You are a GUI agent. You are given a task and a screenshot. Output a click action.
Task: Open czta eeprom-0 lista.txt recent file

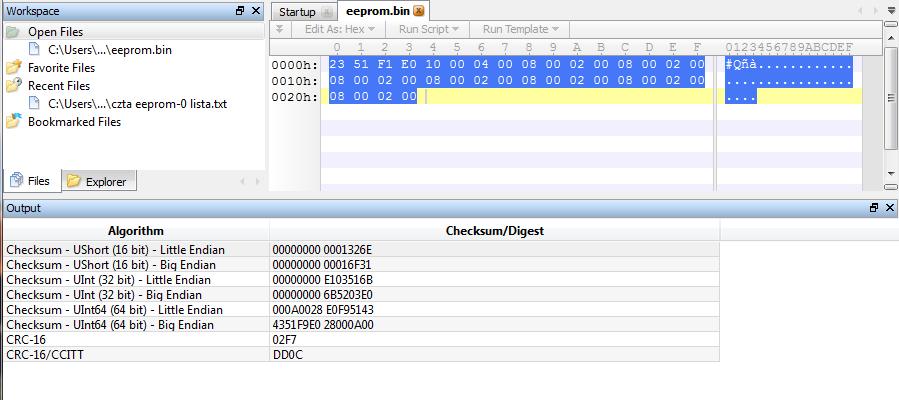(138, 104)
